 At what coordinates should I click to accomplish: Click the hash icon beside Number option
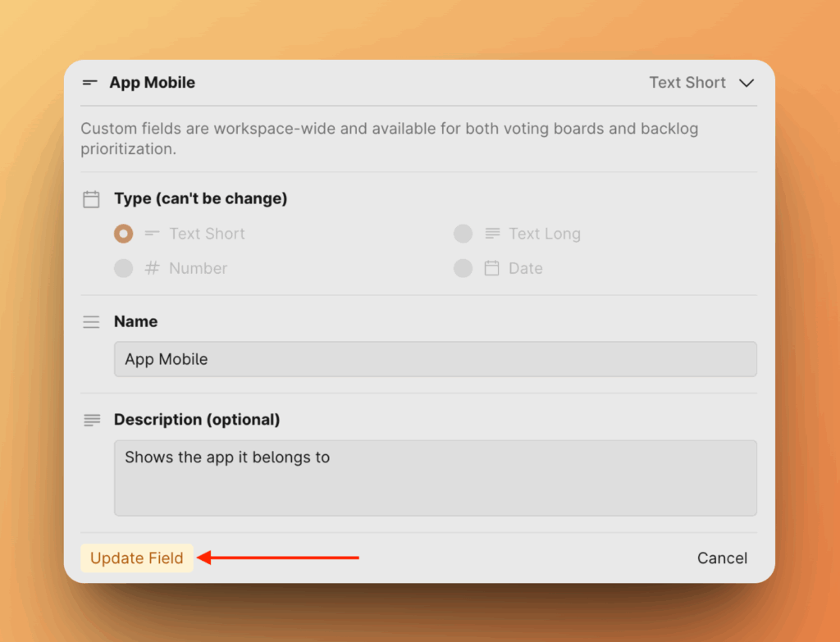pos(152,268)
